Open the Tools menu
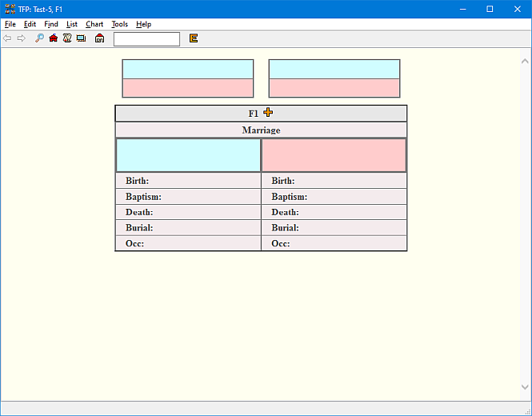 pos(119,24)
